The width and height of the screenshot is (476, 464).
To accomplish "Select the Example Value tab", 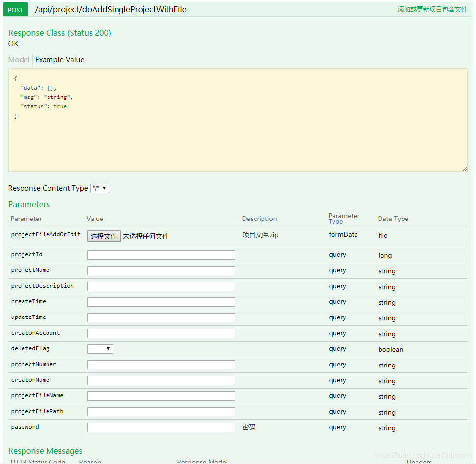I will pos(59,59).
